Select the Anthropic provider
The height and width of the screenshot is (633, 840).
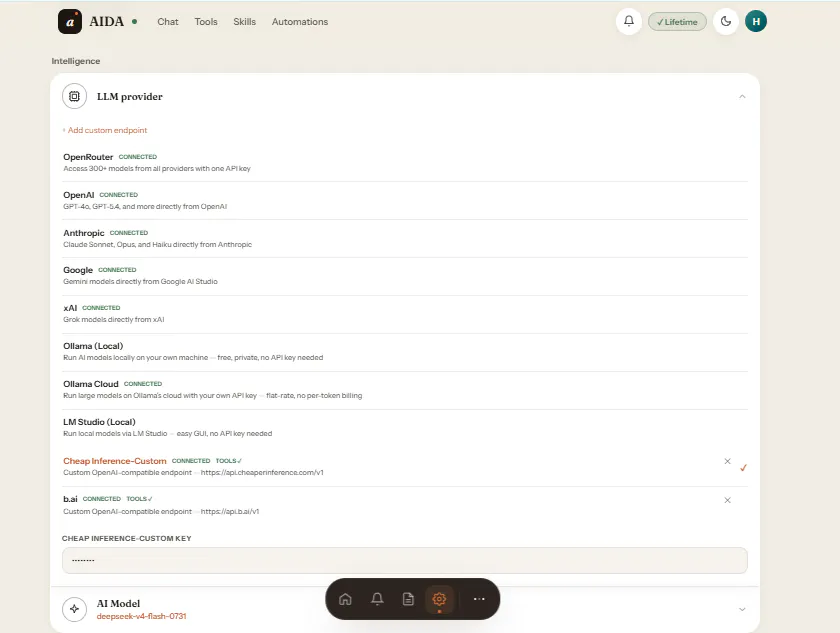(405, 238)
